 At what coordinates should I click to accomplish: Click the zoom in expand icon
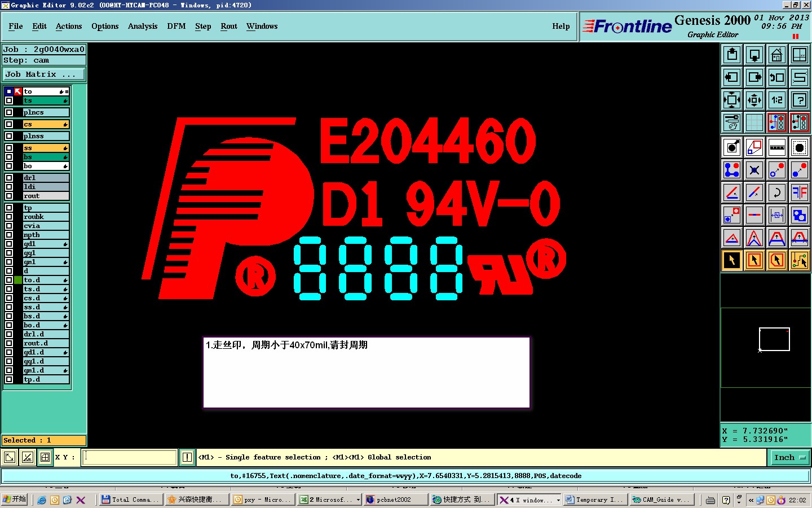(732, 100)
